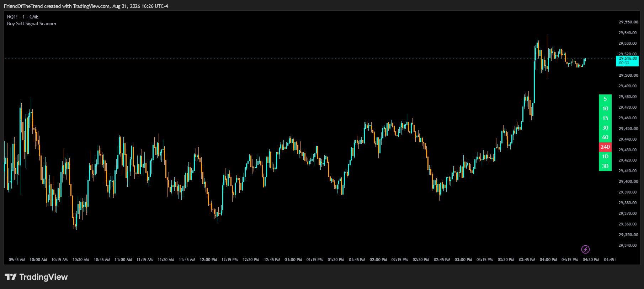
Task: Click the 03:00 PM time axis label
Action: tap(463, 260)
